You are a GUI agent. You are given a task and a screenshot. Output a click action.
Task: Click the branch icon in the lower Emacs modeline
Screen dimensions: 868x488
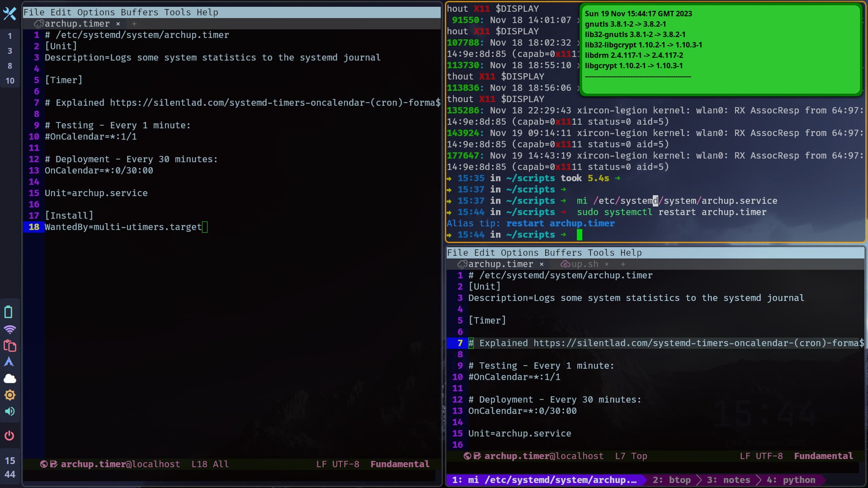[x=477, y=456]
